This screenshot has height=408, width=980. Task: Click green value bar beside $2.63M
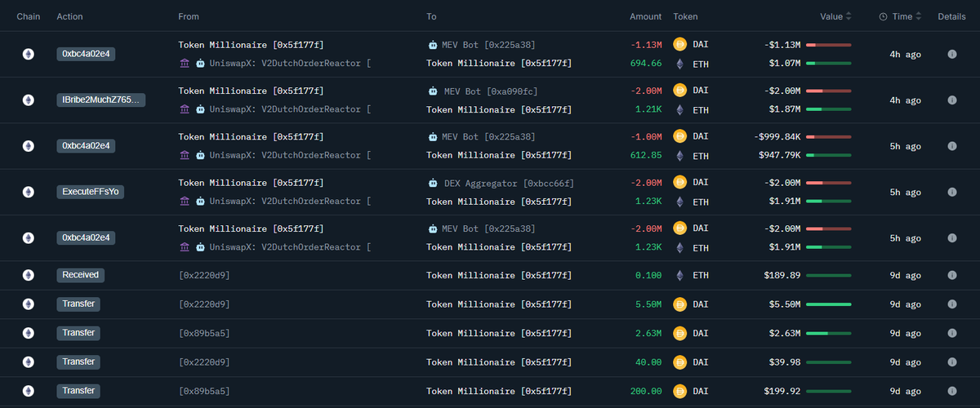point(828,333)
